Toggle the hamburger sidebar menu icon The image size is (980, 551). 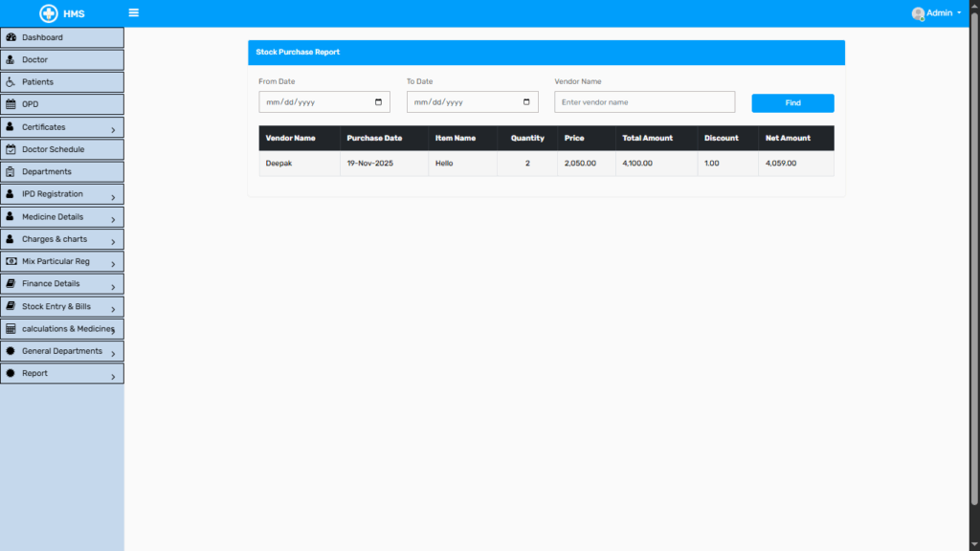point(133,13)
